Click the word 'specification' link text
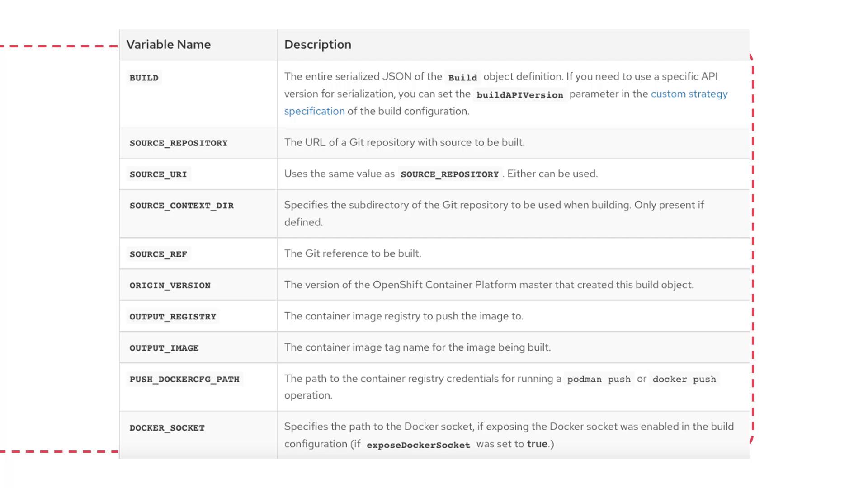Screen dimensions: 868x488 click(x=314, y=111)
